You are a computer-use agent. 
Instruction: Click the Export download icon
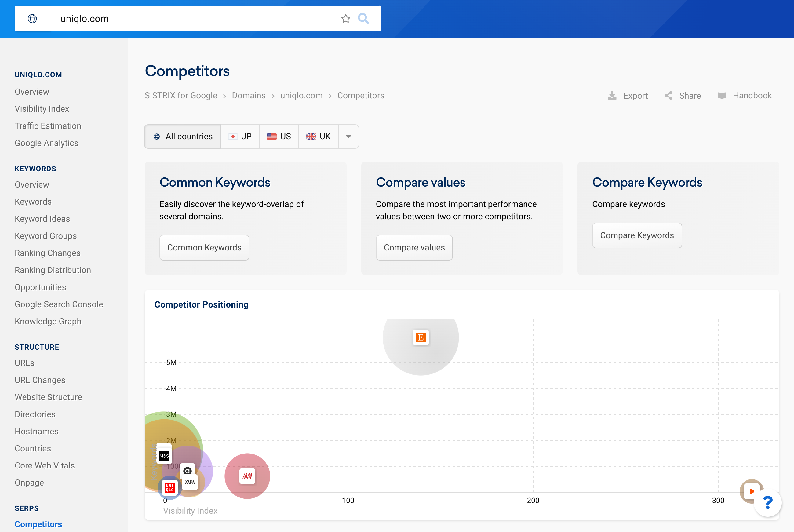point(612,96)
